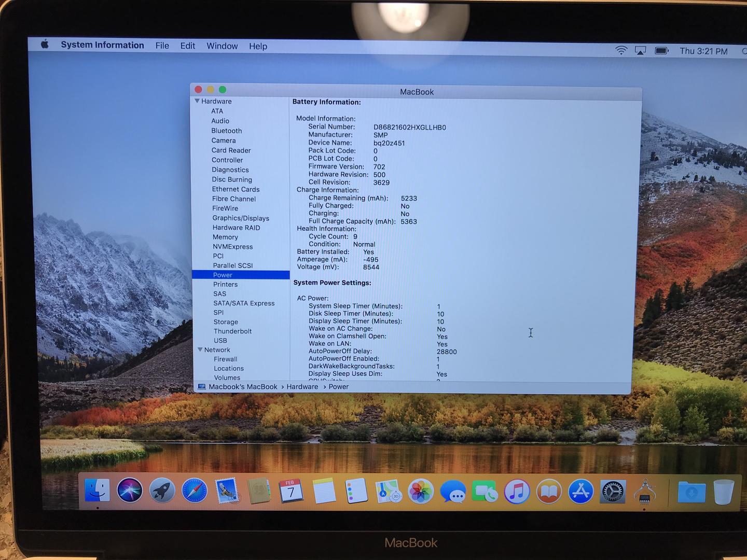Open Trash in the dock
This screenshot has width=747, height=560.
[x=724, y=492]
